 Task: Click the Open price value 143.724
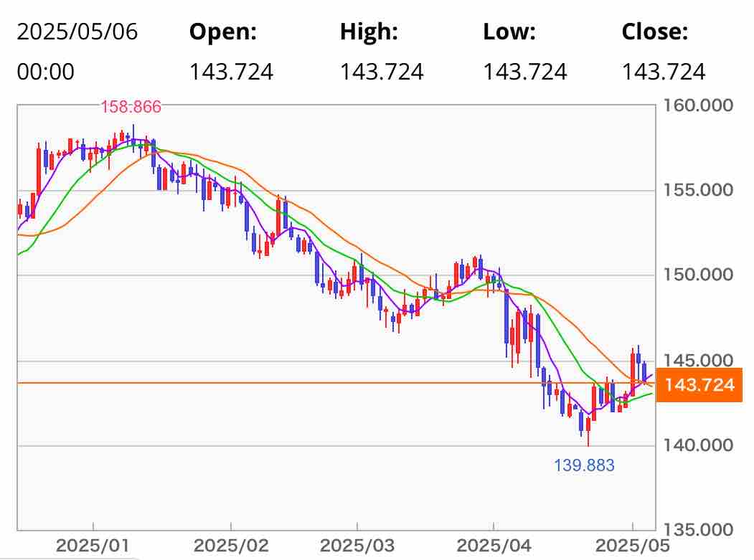click(231, 72)
